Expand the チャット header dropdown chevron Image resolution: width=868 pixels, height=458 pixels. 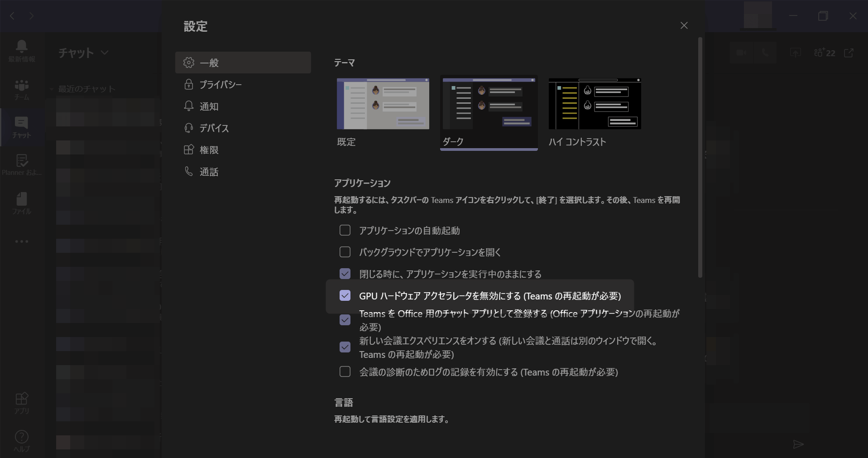[105, 53]
